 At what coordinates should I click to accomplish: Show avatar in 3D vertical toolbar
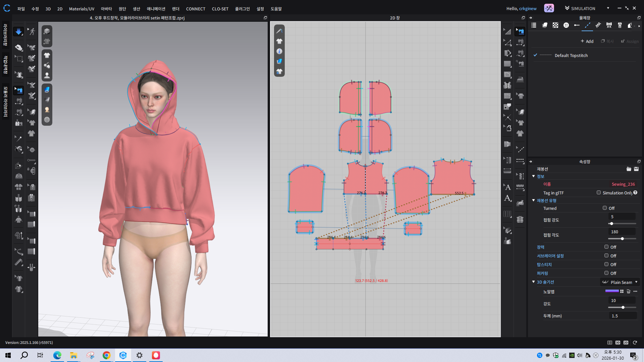click(47, 75)
